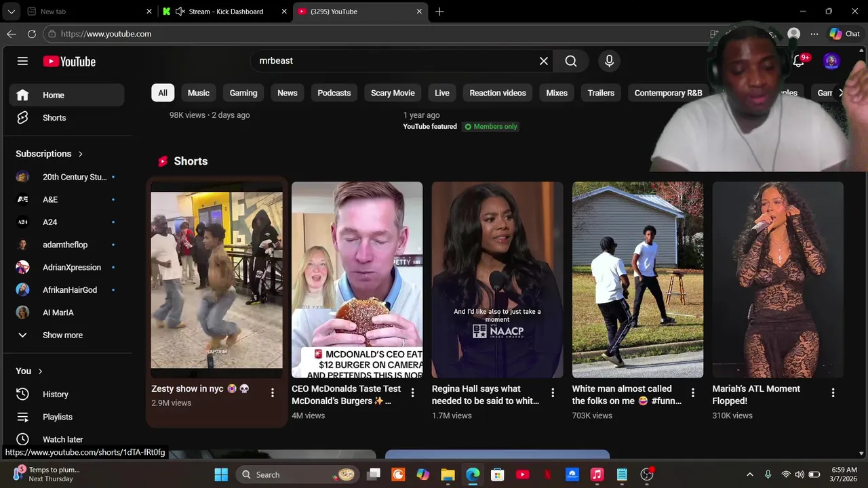Go to Home in the sidebar
The image size is (868, 488).
[x=66, y=95]
